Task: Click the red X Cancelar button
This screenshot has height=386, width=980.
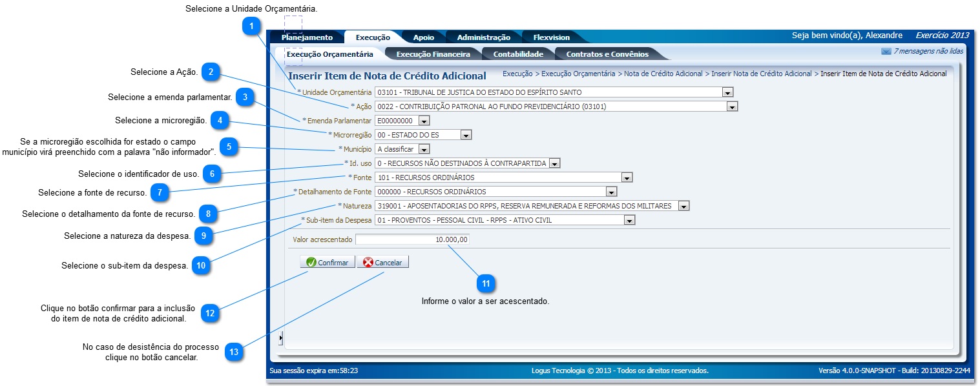Action: [382, 263]
